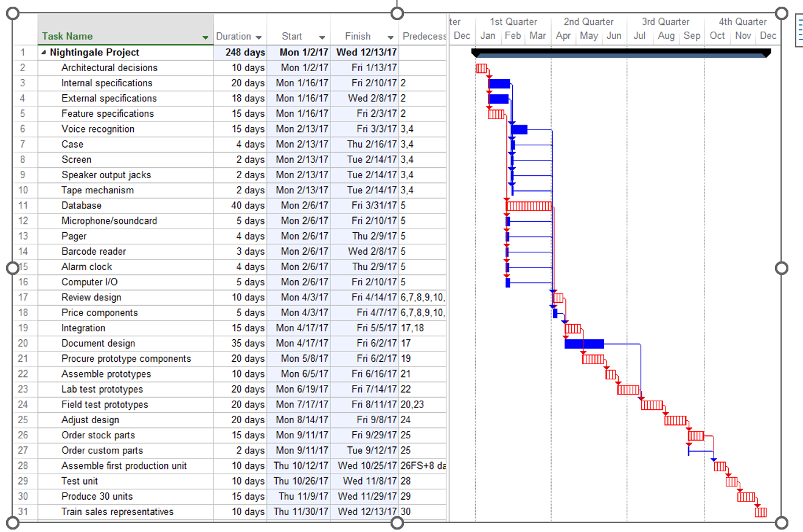Click the 4th Quarter timescale header

click(x=742, y=22)
